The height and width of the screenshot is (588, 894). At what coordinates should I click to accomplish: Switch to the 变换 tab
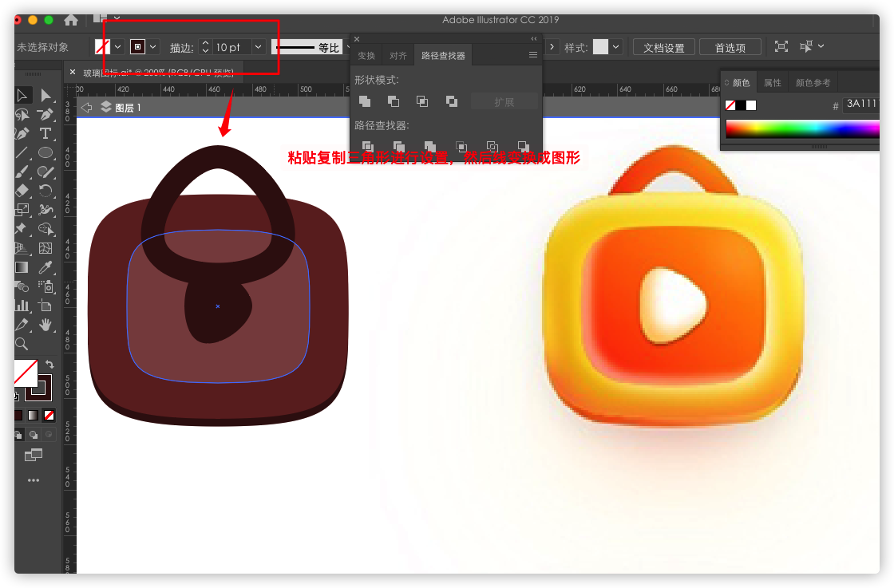pos(366,55)
